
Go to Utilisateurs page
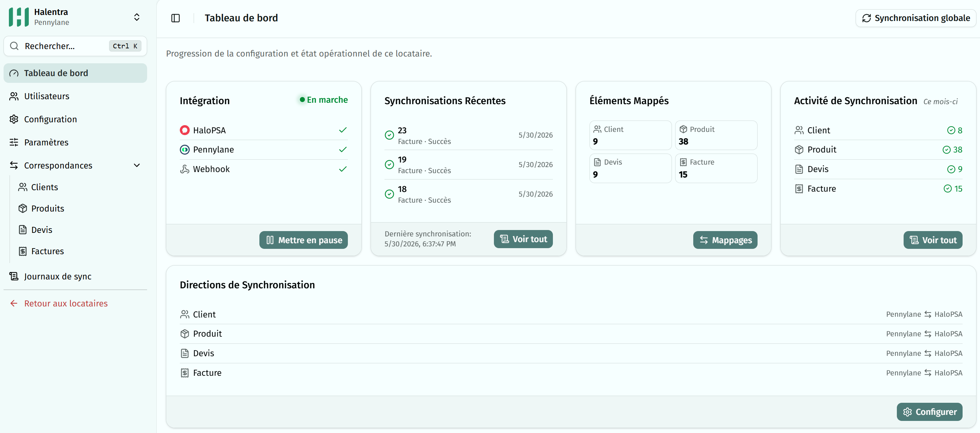[75, 96]
